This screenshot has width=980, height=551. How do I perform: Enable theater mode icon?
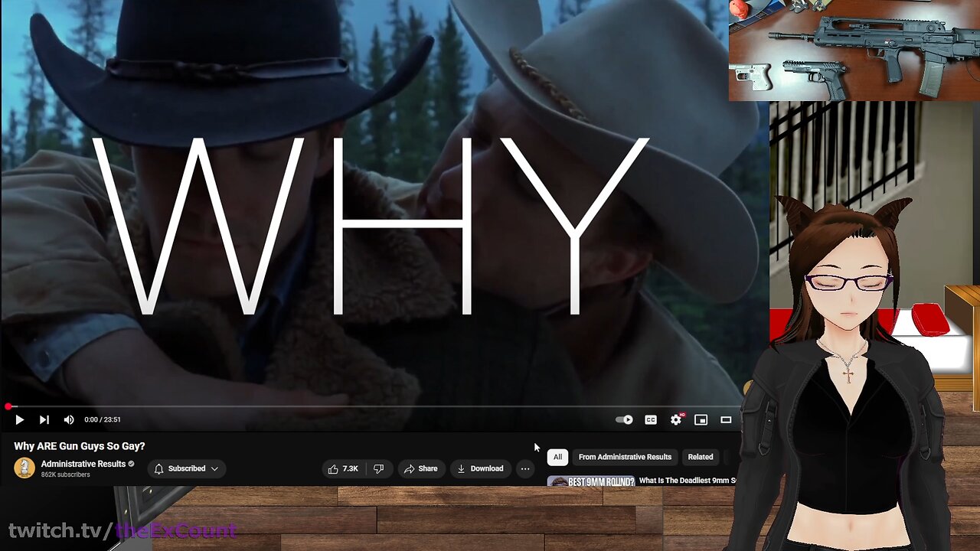(x=726, y=419)
